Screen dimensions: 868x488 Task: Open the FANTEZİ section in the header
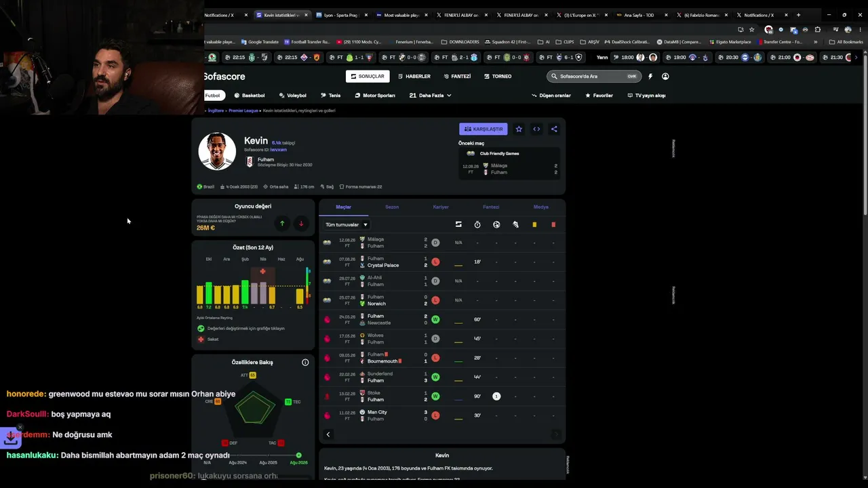click(457, 77)
